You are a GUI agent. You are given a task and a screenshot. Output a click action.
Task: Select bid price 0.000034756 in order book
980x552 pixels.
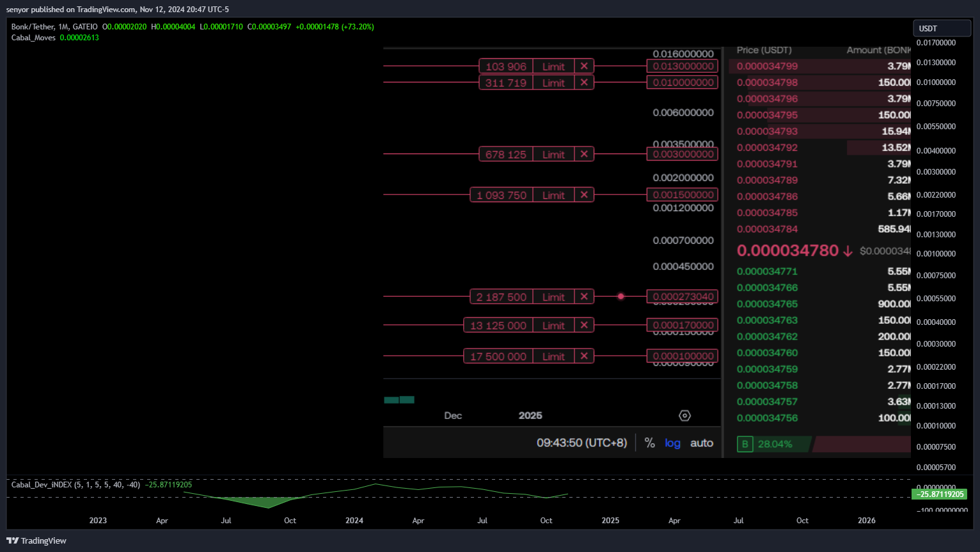tap(767, 418)
